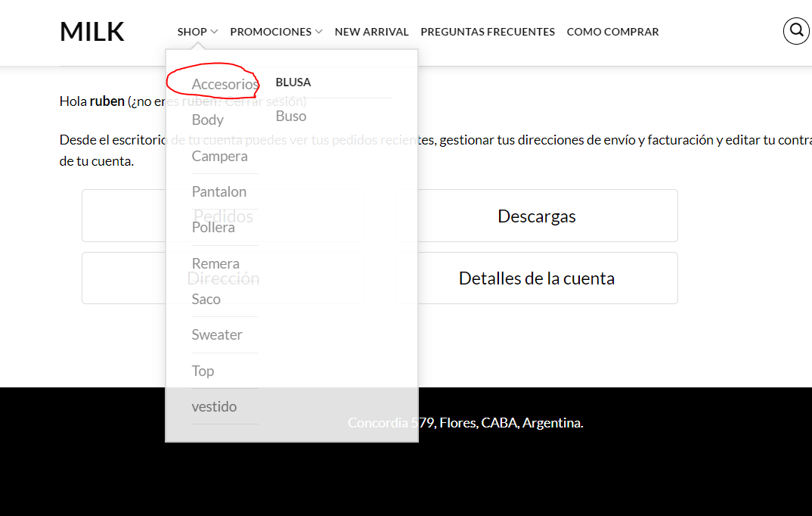Open the COMO COMPRAR page
The image size is (812, 516).
(x=612, y=32)
